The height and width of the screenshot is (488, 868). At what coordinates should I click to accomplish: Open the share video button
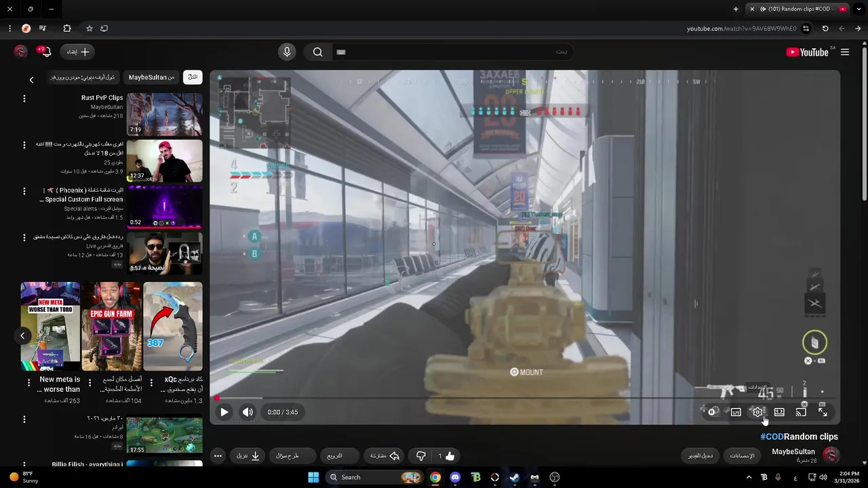coord(384,456)
